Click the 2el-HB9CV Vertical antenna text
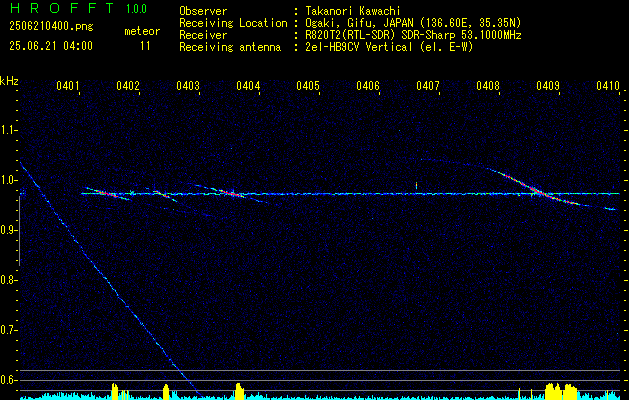Viewport: 629px width, 400px height. (x=389, y=47)
